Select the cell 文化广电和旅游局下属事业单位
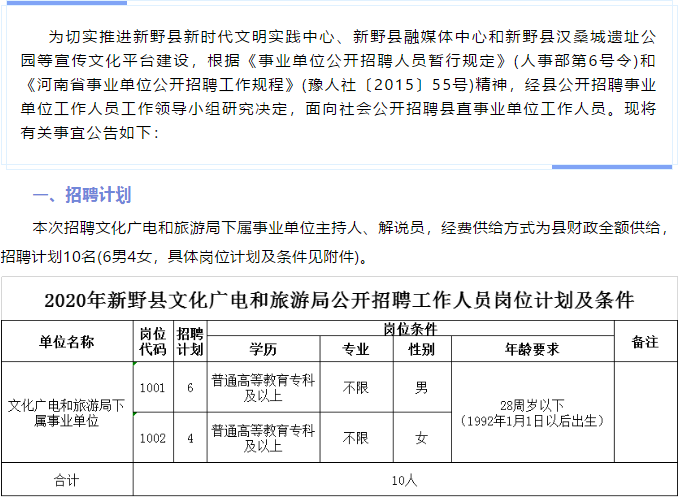The height and width of the screenshot is (500, 680). tap(67, 412)
